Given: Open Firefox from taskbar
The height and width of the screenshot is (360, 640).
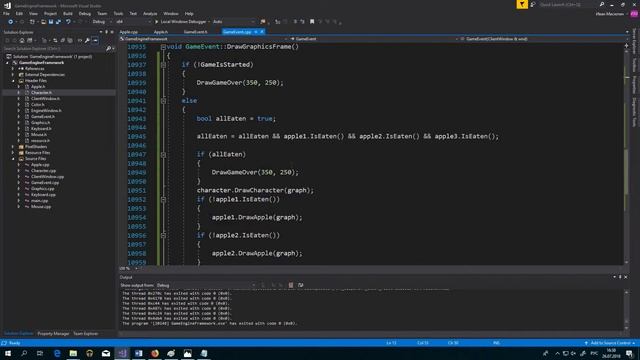Looking at the screenshot, I should pos(155,353).
